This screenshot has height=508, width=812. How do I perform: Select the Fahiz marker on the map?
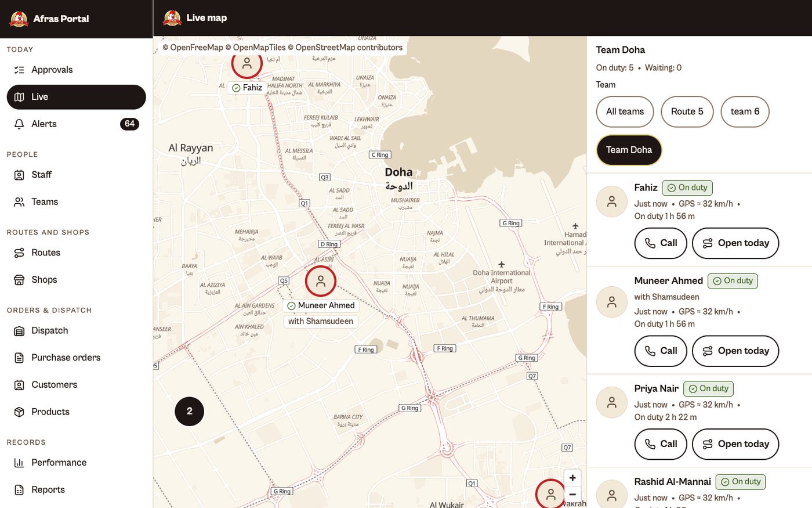click(246, 63)
